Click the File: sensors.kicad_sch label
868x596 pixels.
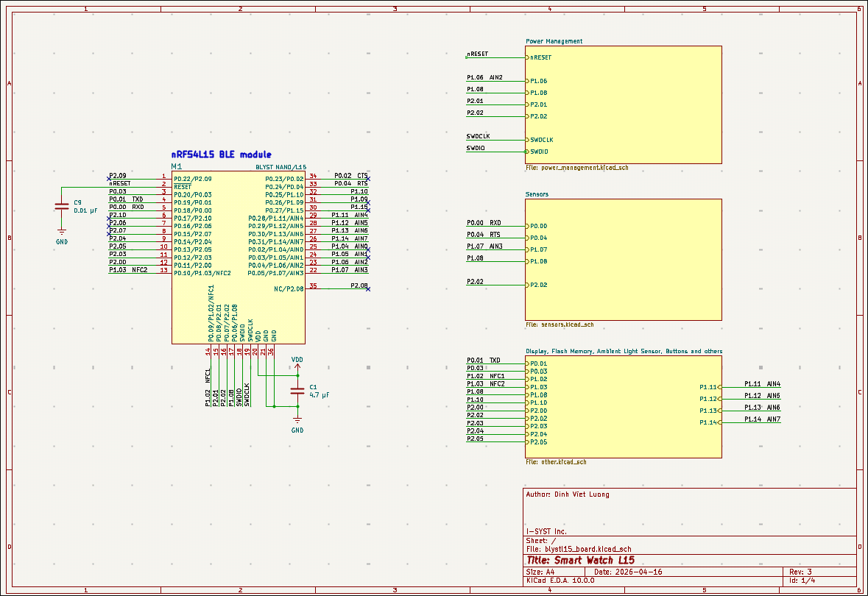[560, 324]
